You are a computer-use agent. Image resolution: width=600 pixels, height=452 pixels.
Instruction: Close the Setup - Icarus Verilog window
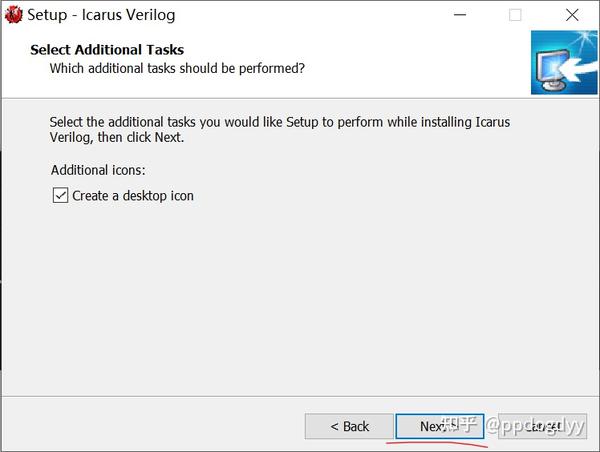pyautogui.click(x=572, y=15)
